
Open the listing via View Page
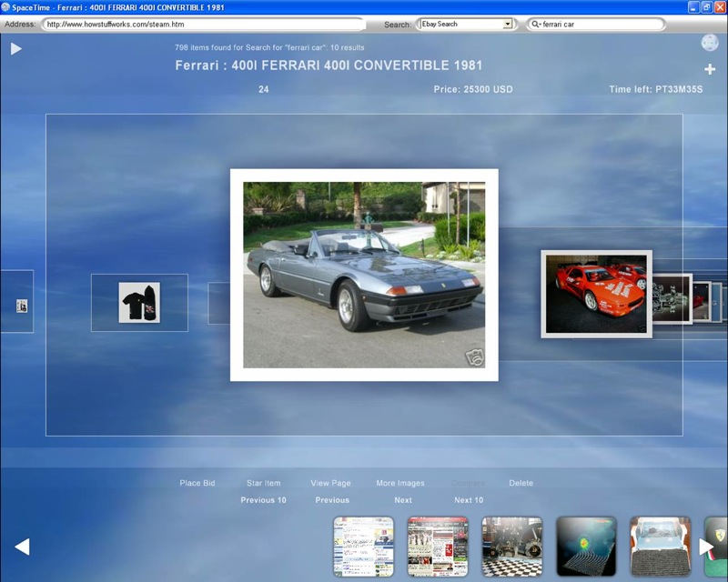coord(330,483)
